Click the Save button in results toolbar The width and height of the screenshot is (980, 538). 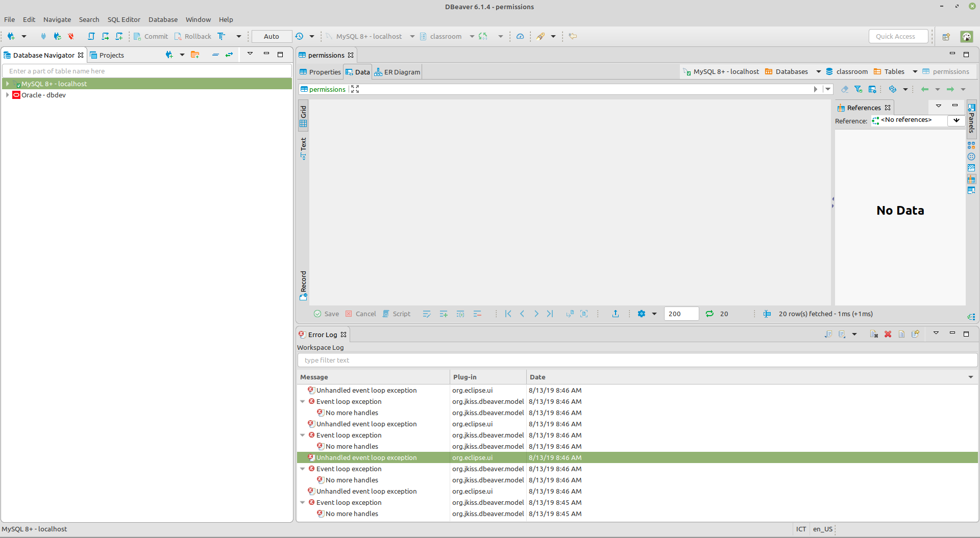(326, 314)
